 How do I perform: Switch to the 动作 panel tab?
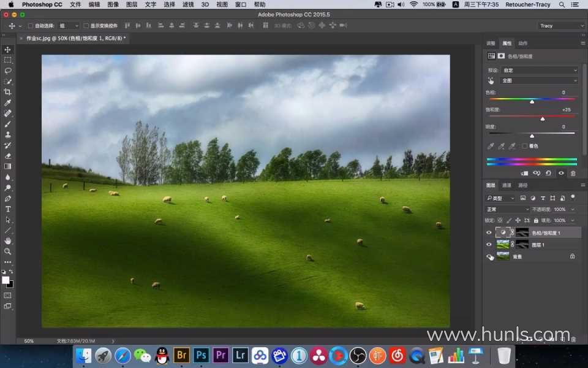pos(522,43)
